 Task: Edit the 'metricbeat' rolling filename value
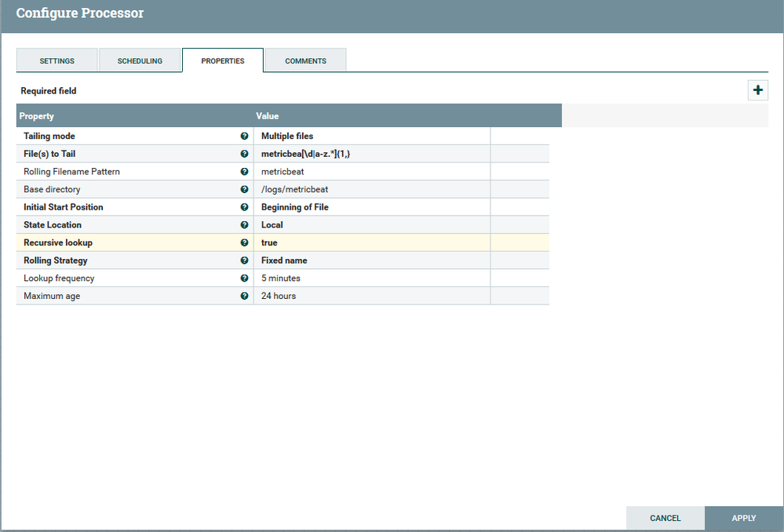(x=371, y=172)
